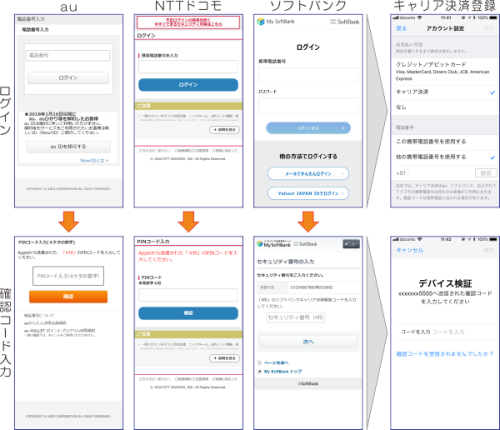Click the 次へ button on SoftBank security screen
This screenshot has width=500, height=430.
point(308,342)
